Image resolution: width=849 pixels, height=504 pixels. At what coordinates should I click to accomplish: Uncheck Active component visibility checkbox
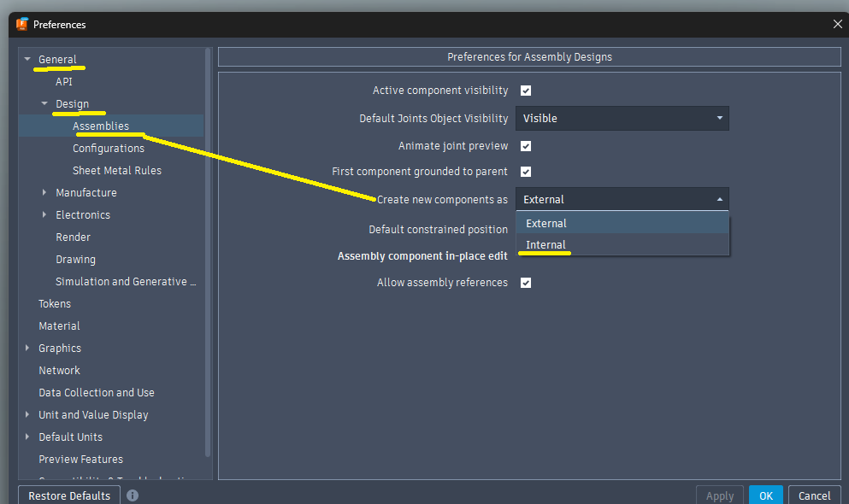coord(526,91)
